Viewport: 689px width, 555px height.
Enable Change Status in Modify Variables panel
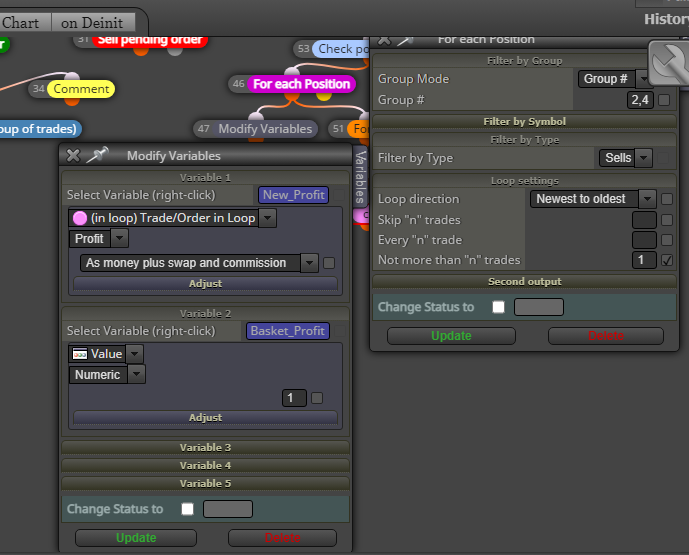click(188, 509)
